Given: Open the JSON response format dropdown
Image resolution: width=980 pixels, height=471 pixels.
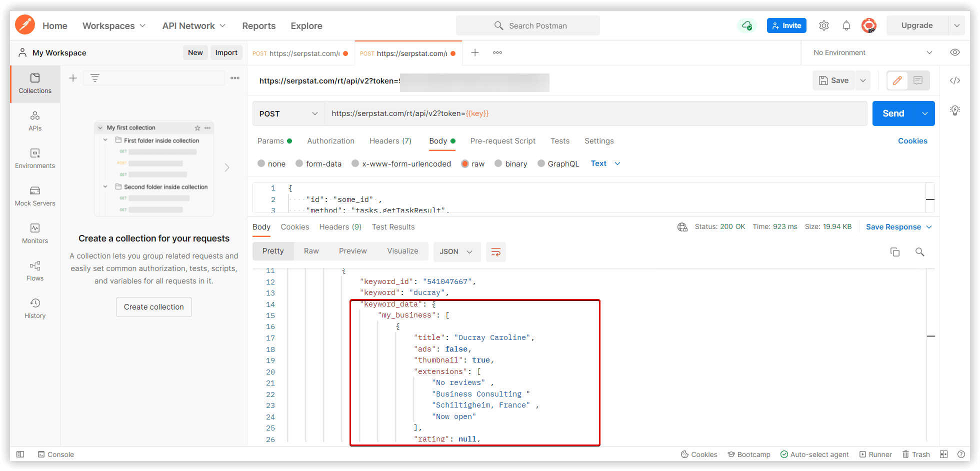Looking at the screenshot, I should (x=456, y=252).
